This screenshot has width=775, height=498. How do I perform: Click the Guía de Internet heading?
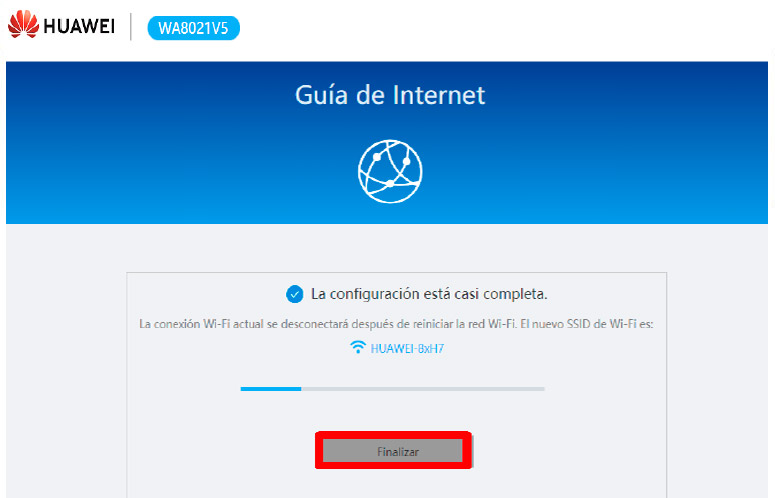point(390,95)
